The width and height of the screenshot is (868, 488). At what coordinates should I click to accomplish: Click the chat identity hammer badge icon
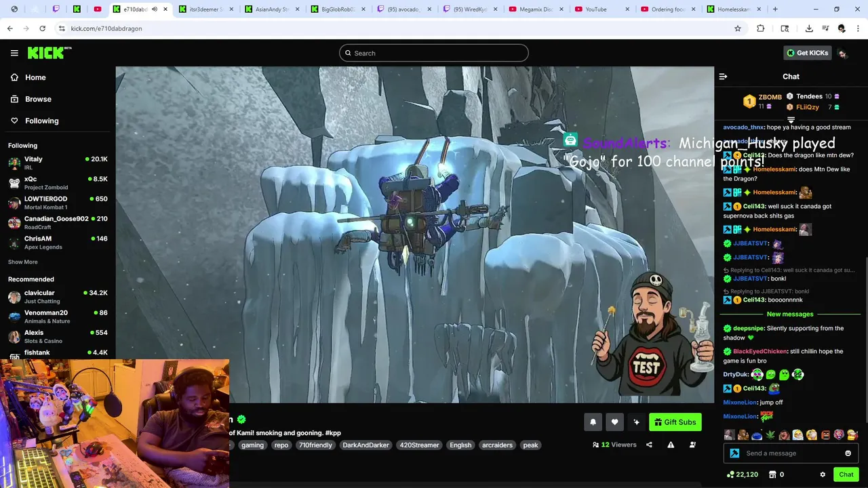point(734,453)
